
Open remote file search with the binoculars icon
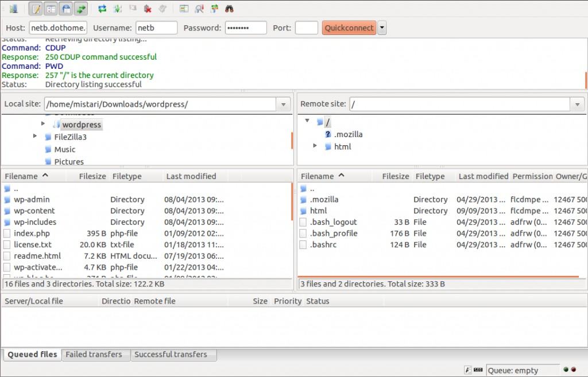coord(229,9)
